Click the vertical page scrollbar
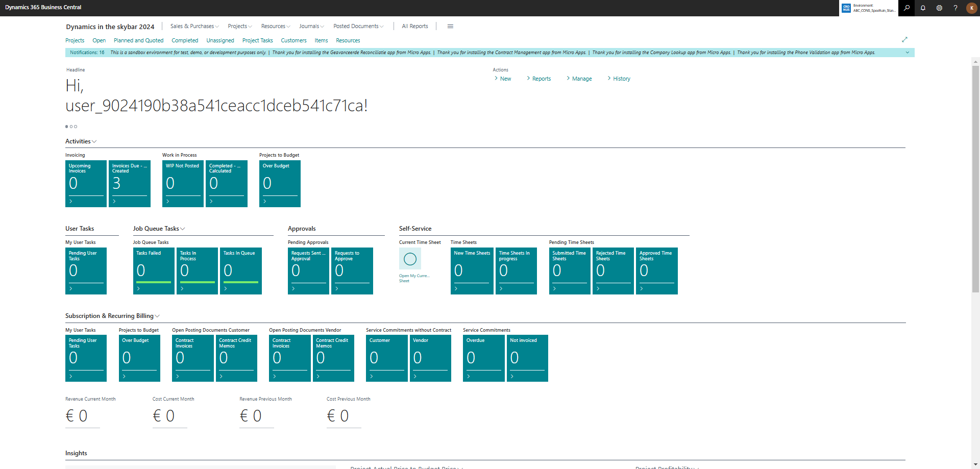 [x=975, y=179]
